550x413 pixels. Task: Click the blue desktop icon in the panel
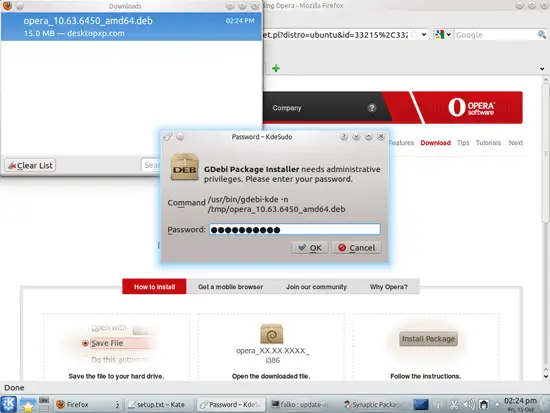point(421,405)
